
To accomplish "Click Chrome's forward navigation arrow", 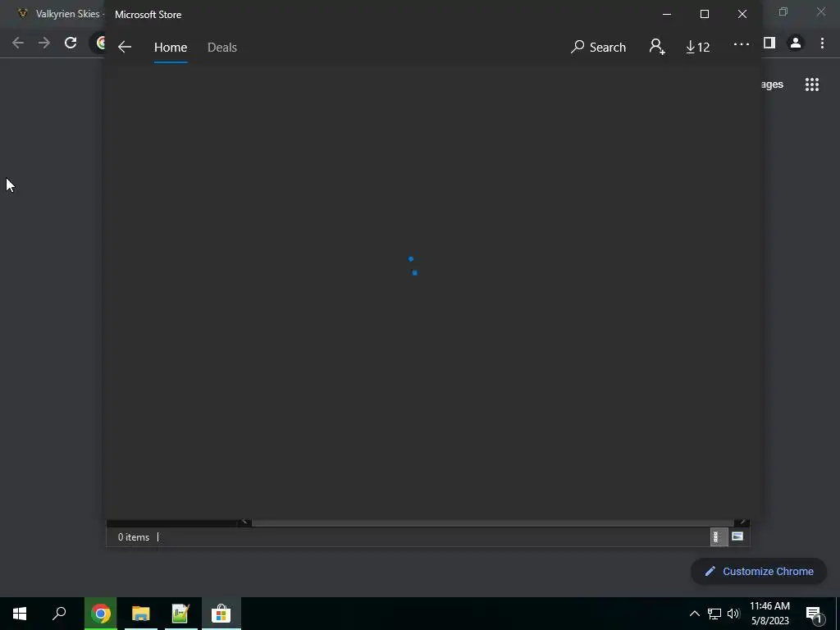I will 44,43.
